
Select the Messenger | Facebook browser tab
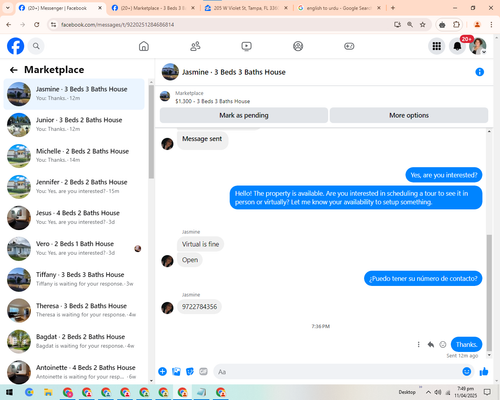[x=60, y=8]
